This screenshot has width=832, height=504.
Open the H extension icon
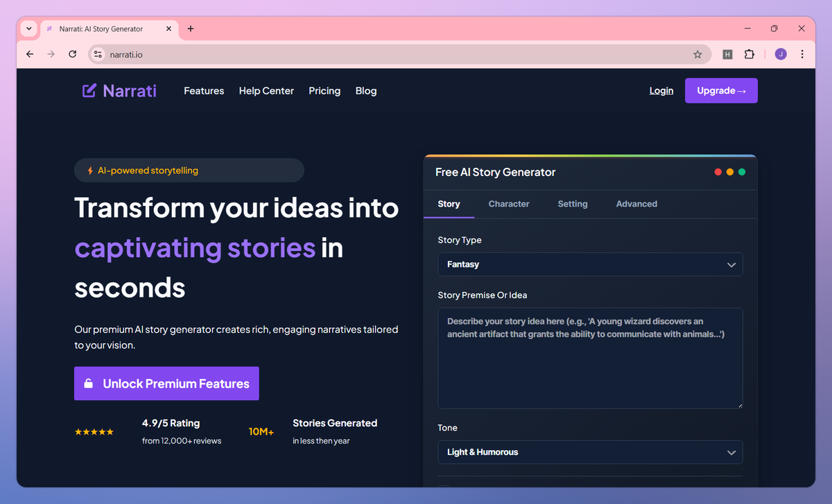[x=727, y=54]
